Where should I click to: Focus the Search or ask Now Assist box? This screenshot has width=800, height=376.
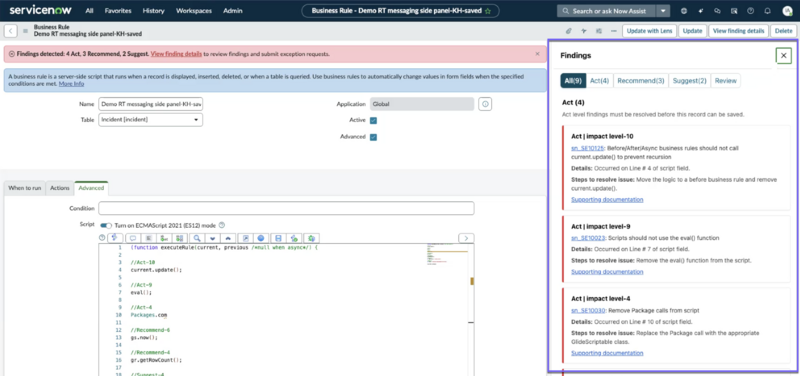pos(607,11)
